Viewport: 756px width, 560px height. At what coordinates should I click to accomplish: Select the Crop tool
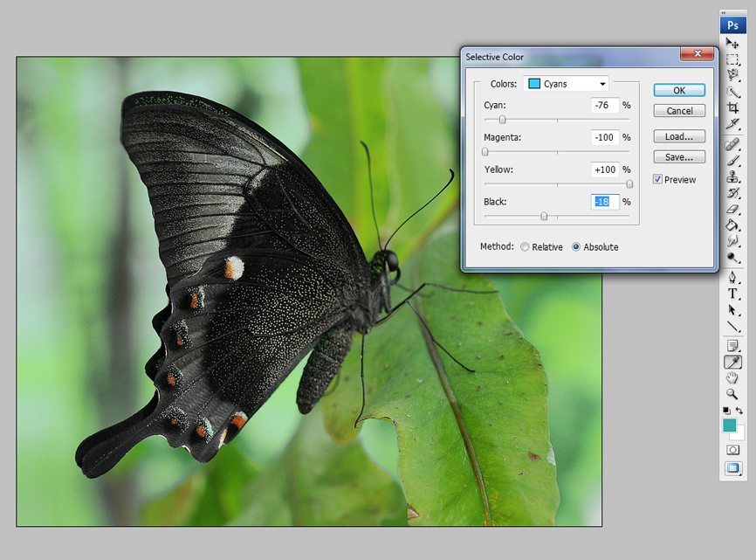(732, 107)
